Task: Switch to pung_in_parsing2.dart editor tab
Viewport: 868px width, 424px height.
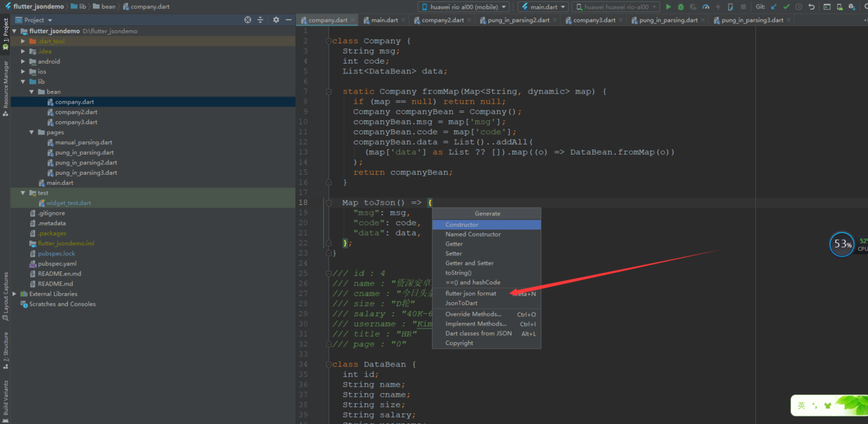Action: click(x=518, y=20)
